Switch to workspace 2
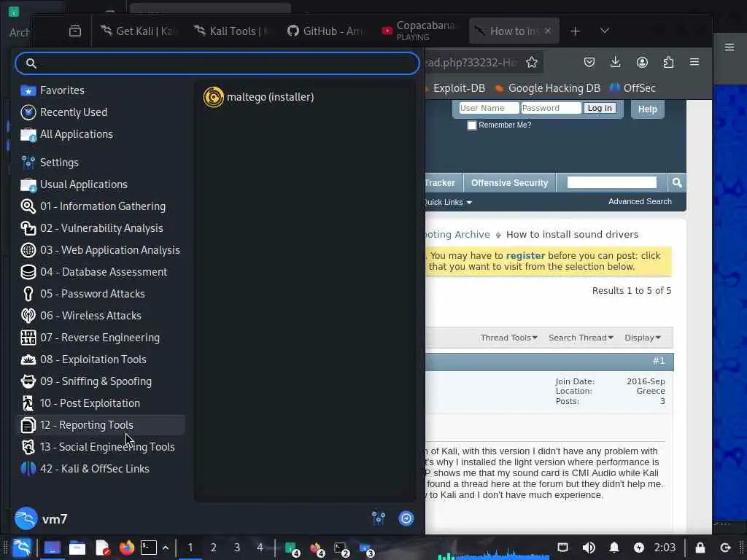The image size is (747, 560). click(x=214, y=548)
